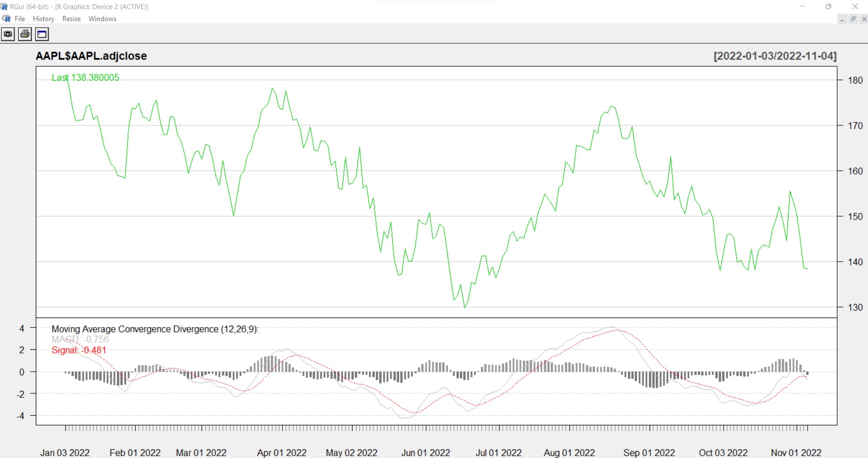Close the inner R Graphics device window
This screenshot has height=458, width=868.
click(x=863, y=19)
